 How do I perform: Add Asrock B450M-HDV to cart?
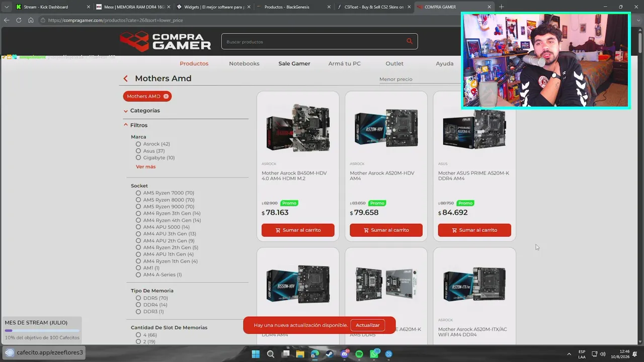[298, 230]
